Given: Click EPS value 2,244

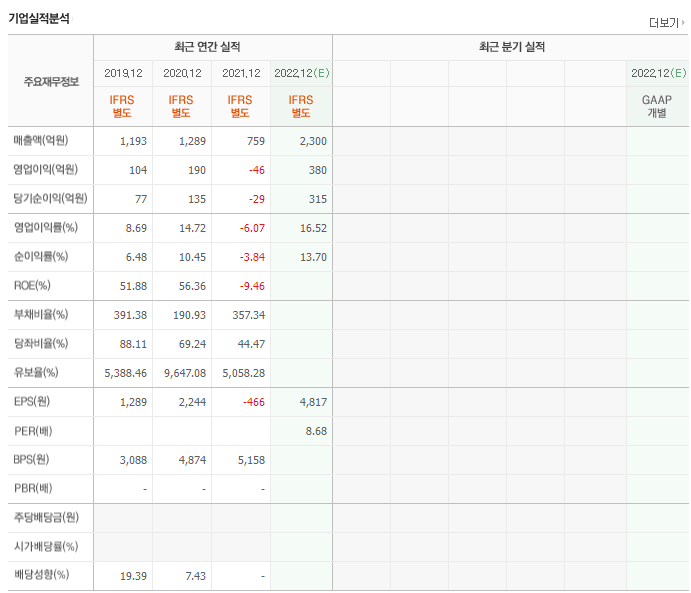Looking at the screenshot, I should click(193, 402).
